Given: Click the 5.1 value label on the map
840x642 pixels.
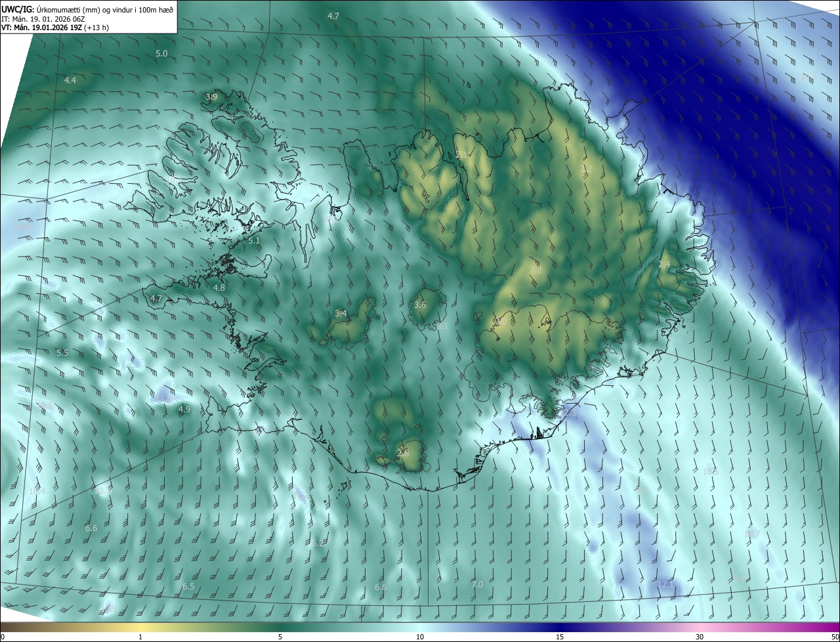Looking at the screenshot, I should tap(254, 241).
